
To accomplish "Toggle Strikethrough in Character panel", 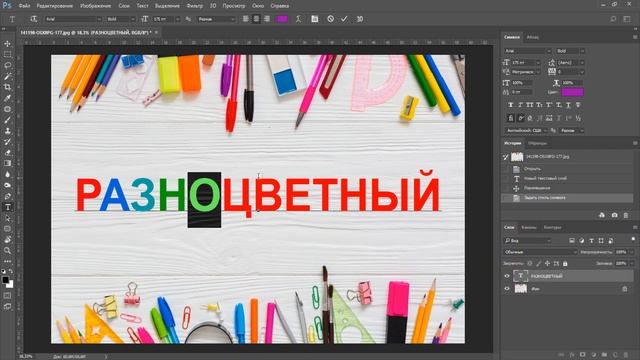I will coord(578,105).
